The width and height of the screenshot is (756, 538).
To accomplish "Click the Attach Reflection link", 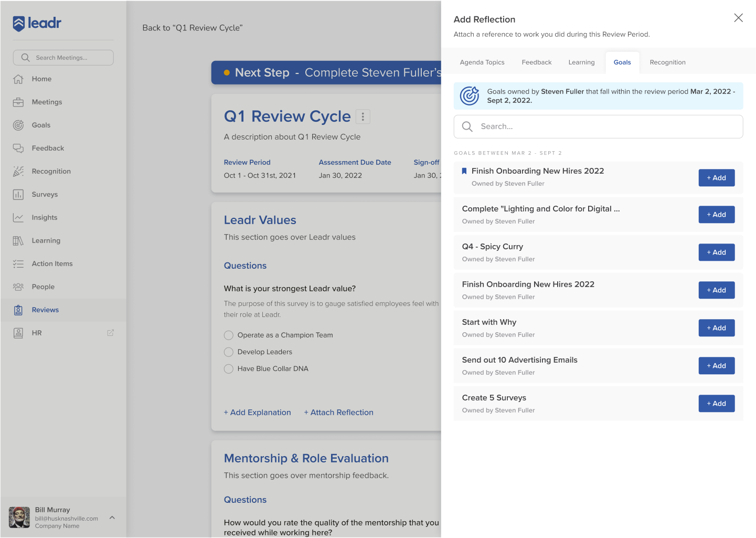I will point(339,413).
